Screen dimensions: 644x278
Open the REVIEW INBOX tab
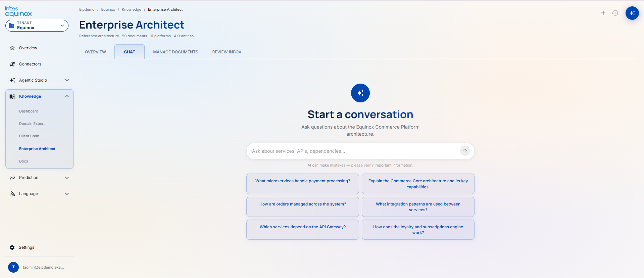[227, 52]
